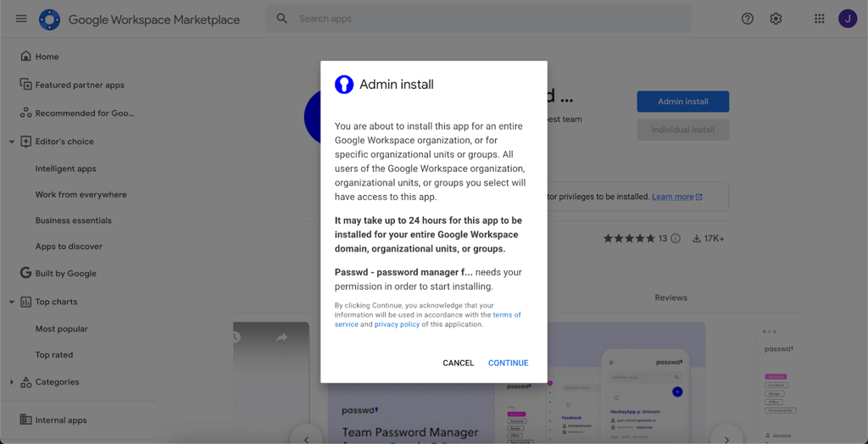Click the blue Admin install button
Image resolution: width=868 pixels, height=444 pixels.
pos(682,102)
